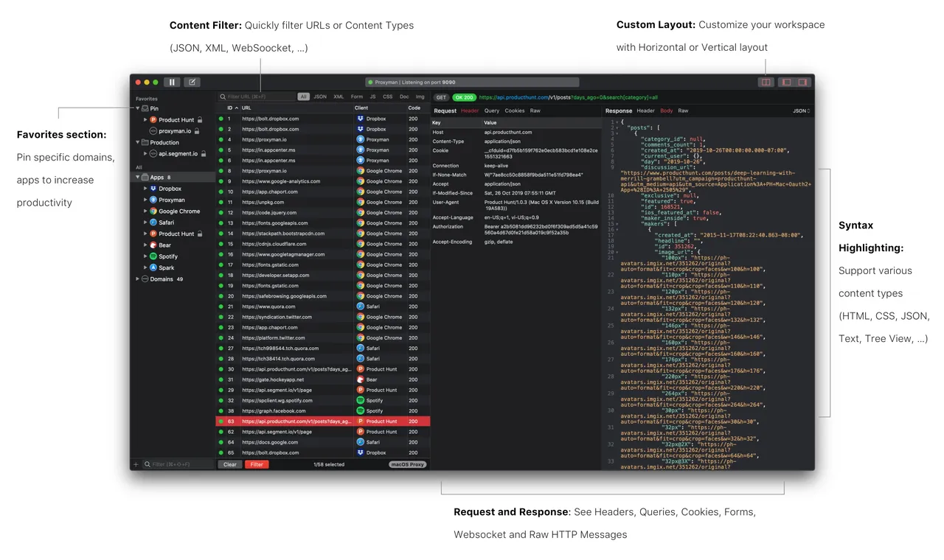Open the compose request icon in toolbar
944x560 pixels.
click(x=192, y=83)
